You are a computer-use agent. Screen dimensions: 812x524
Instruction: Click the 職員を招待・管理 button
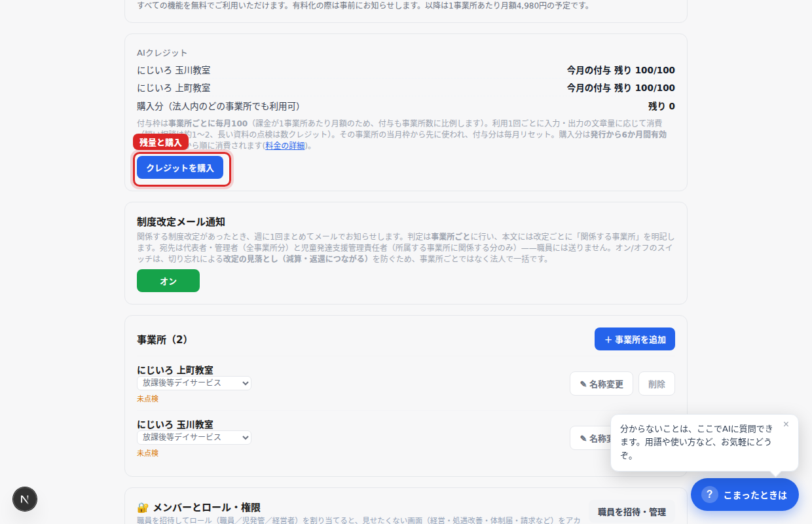[631, 512]
